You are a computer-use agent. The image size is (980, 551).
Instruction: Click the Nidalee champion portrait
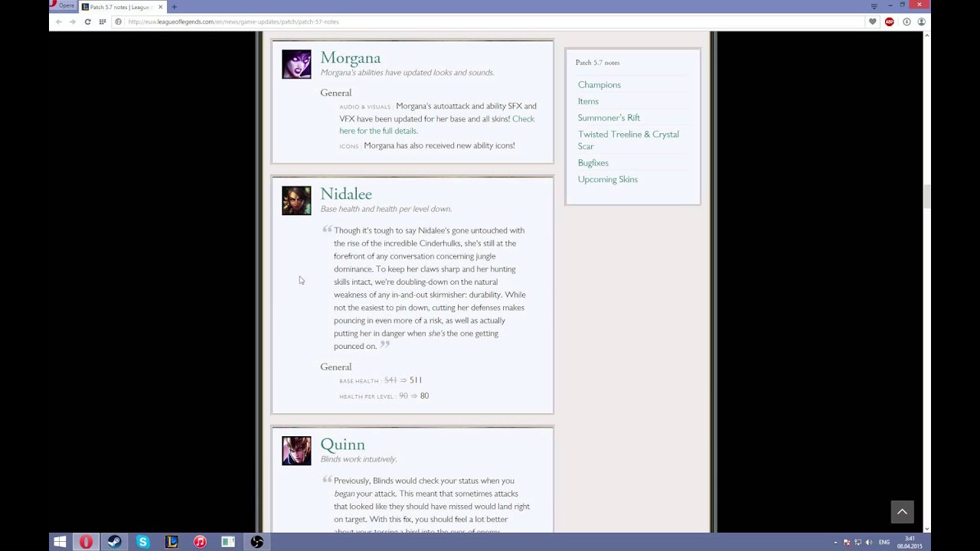(296, 201)
